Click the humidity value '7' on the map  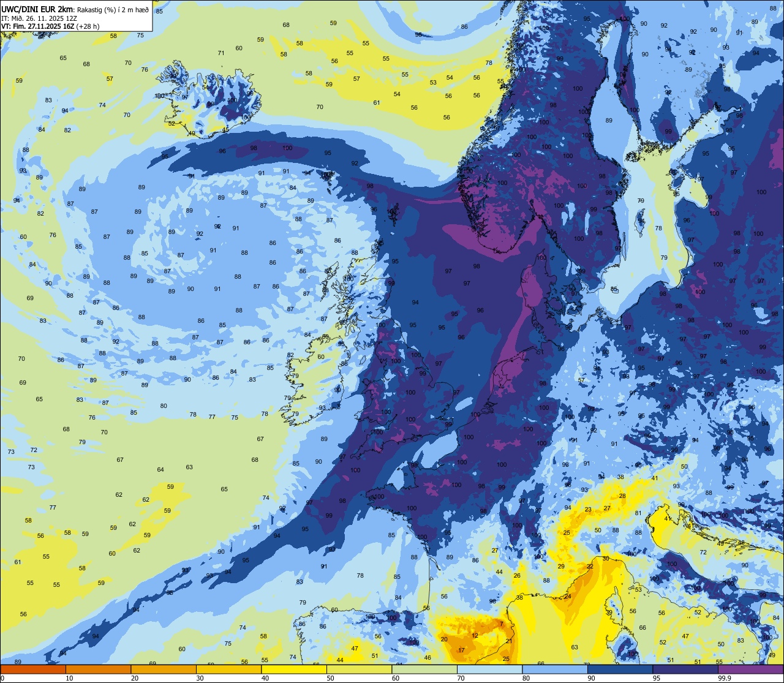click(x=502, y=624)
